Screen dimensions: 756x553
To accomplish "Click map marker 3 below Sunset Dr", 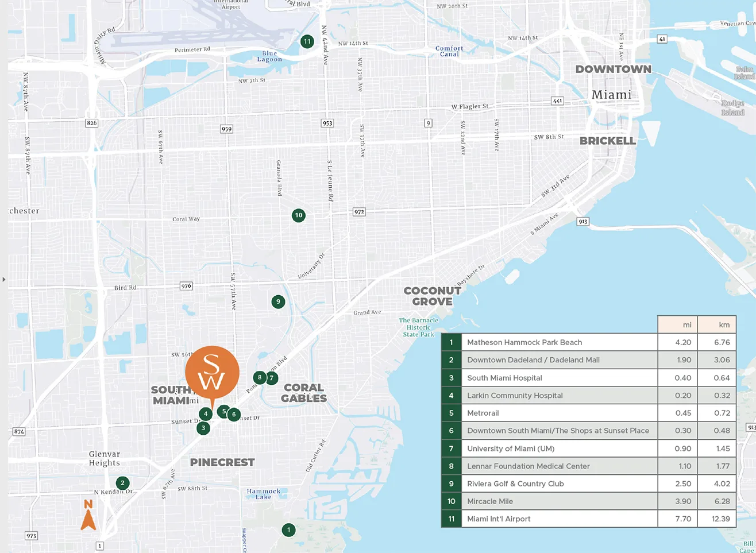I will (x=203, y=428).
